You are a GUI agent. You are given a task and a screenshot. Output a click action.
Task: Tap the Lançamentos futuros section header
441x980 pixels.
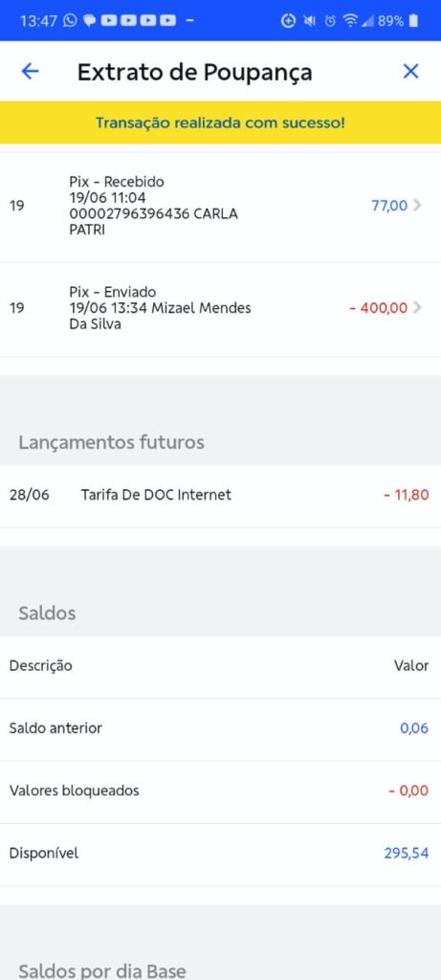(111, 442)
